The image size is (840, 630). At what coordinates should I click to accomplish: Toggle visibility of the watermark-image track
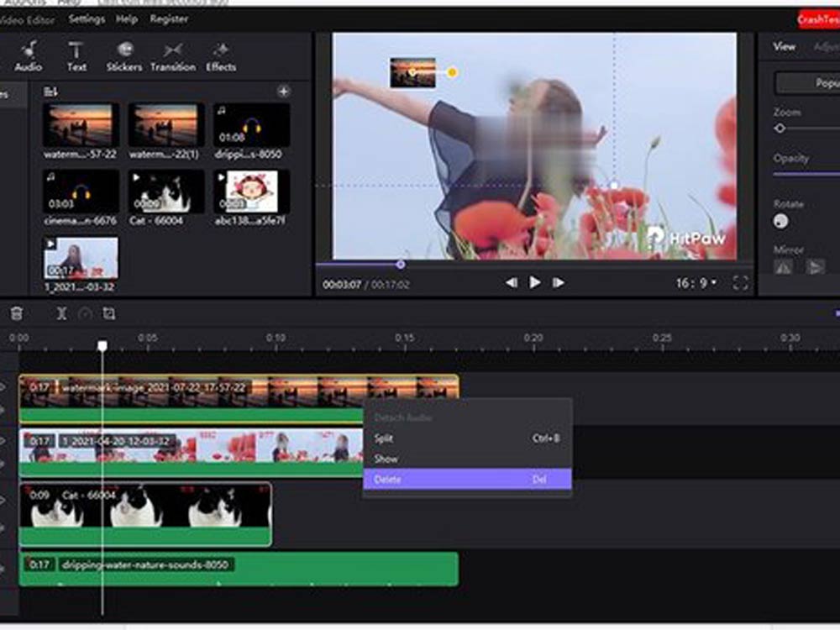[x=3, y=386]
